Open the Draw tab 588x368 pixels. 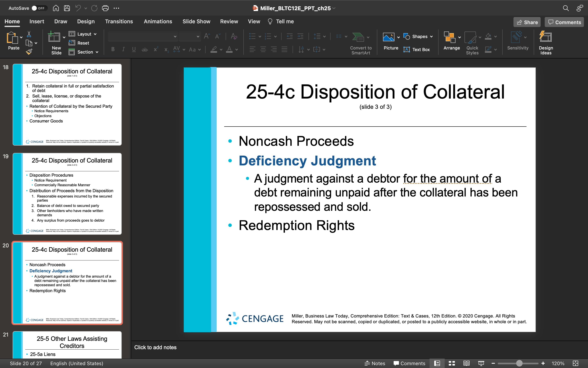pos(61,21)
